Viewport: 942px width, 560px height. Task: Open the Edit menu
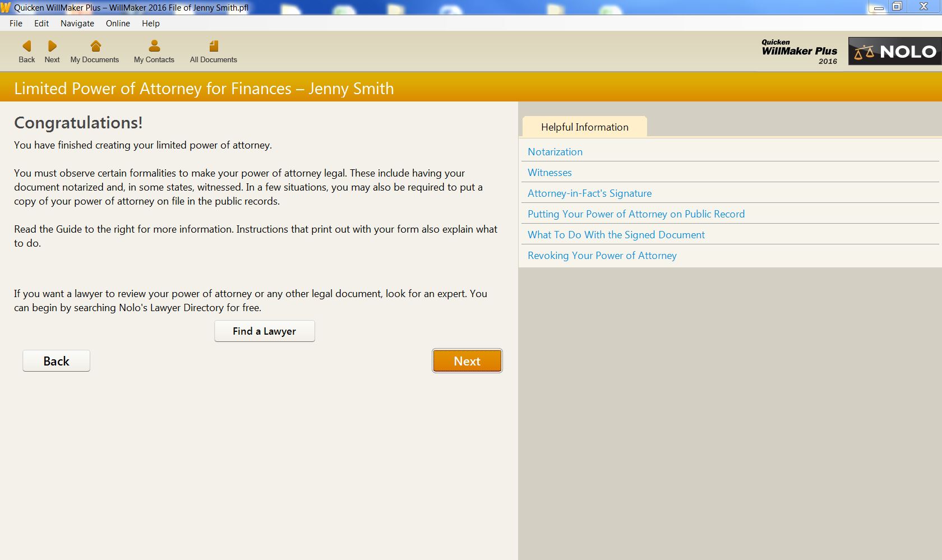(x=41, y=24)
